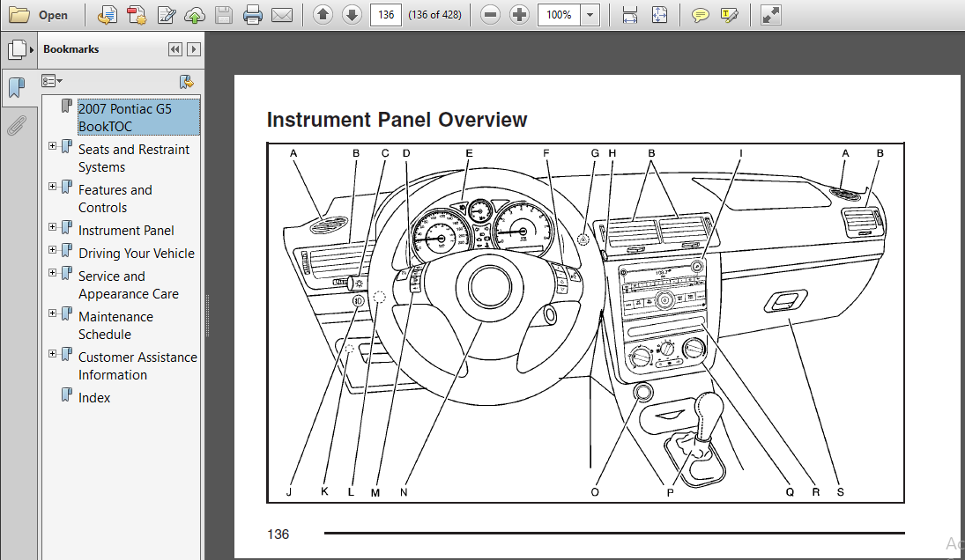965x560 pixels.
Task: Click the Fit Width scrolling icon
Action: 629,15
